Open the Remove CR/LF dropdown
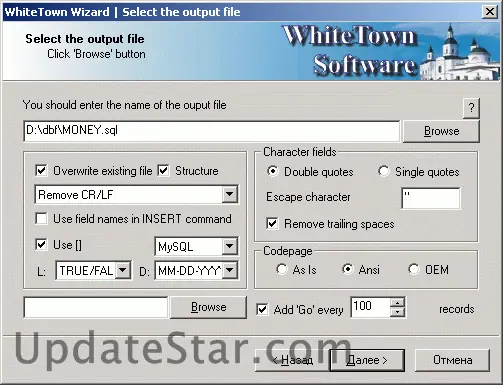 point(230,194)
